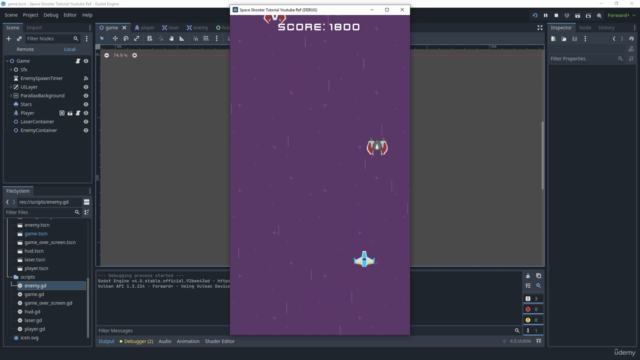640x360 pixels.
Task: Expand the Sfx node
Action: (x=11, y=70)
